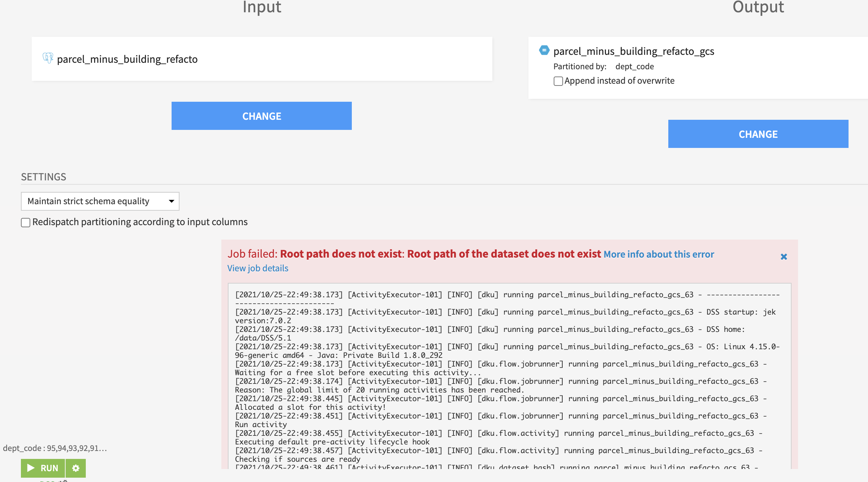Viewport: 868px width, 482px height.
Task: Select input dataset parcel_minus_building_refacto name
Action: [127, 59]
